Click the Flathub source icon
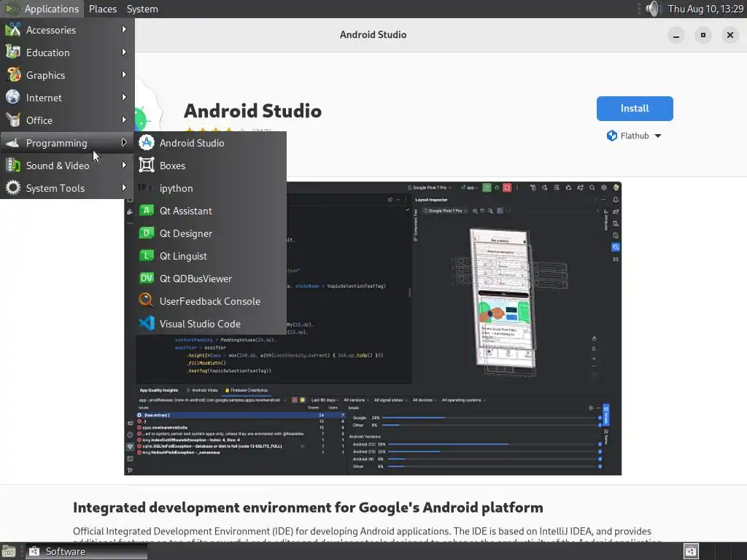The width and height of the screenshot is (747, 560). point(612,136)
